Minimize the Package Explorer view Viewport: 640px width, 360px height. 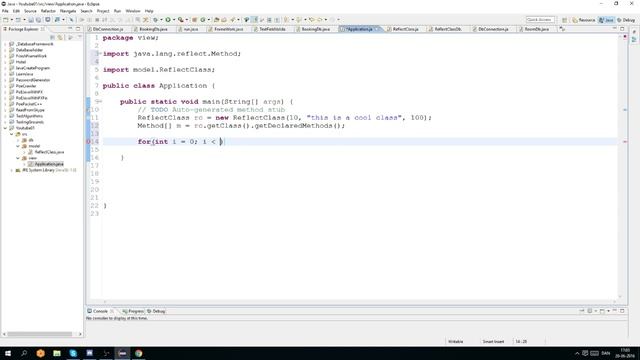click(x=70, y=29)
